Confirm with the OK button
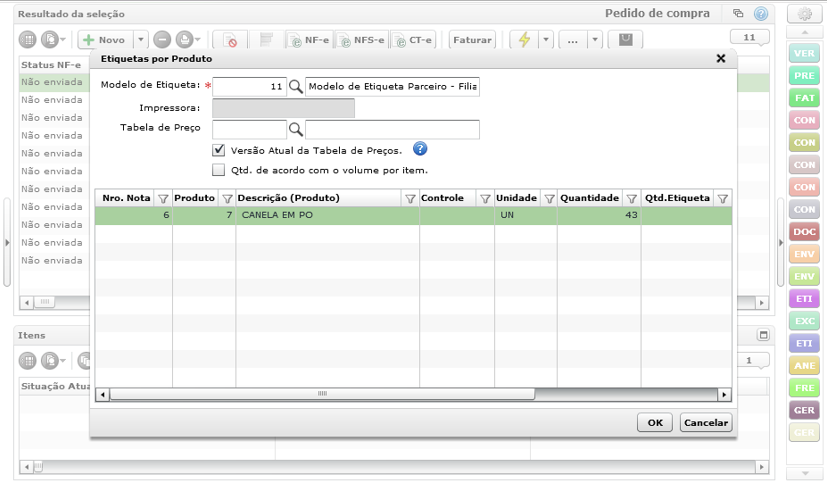This screenshot has width=827, height=482. pos(655,422)
